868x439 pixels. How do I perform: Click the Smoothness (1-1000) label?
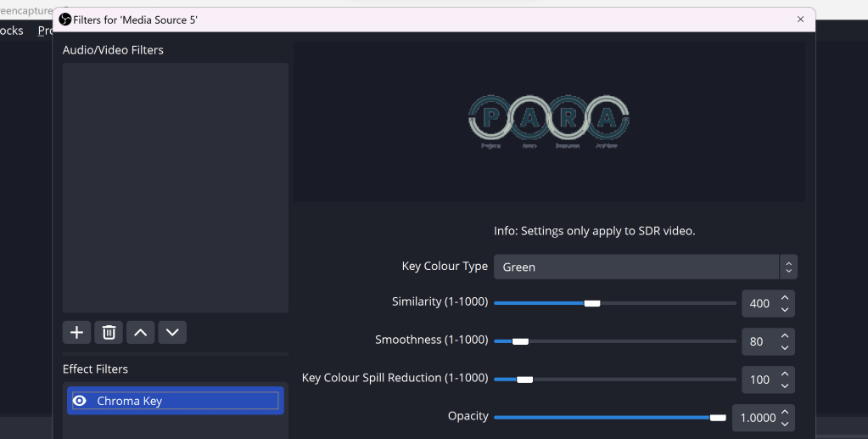(x=432, y=340)
